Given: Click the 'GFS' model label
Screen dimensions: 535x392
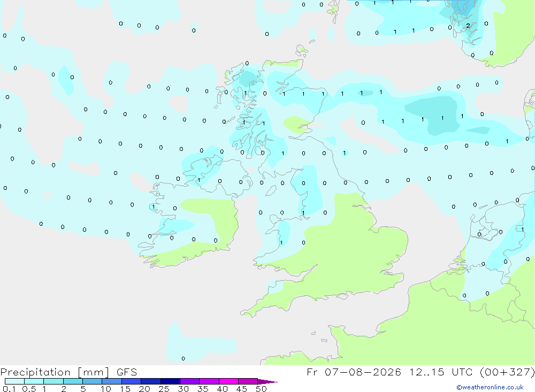Looking at the screenshot, I should [127, 372].
